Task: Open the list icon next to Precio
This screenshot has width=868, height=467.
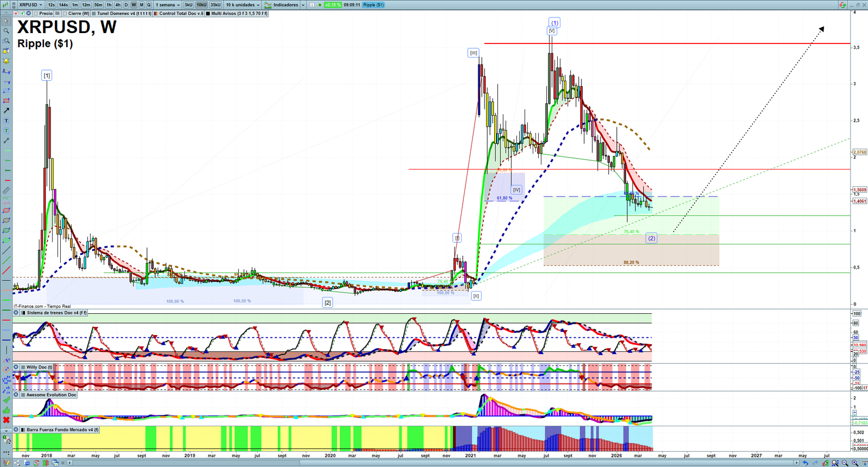Action: pos(58,14)
